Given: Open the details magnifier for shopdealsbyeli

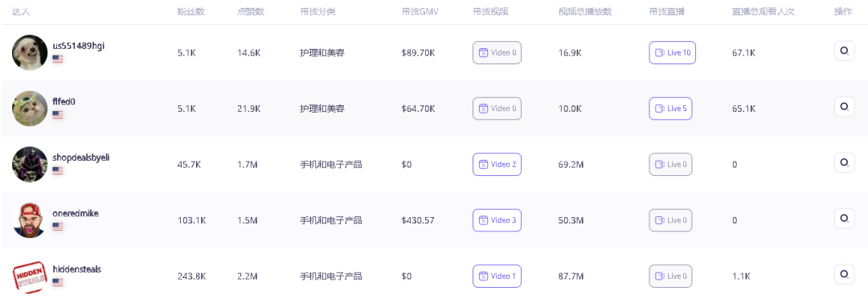Looking at the screenshot, I should pos(844,162).
